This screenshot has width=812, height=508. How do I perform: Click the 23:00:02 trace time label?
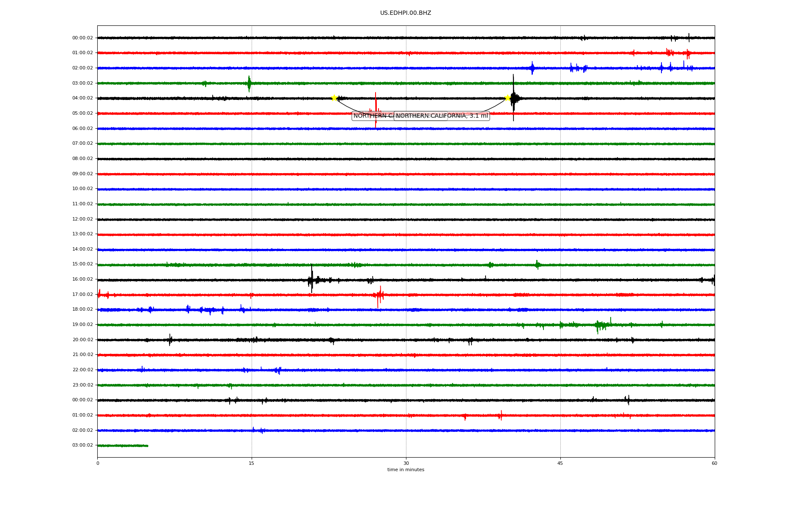click(82, 385)
